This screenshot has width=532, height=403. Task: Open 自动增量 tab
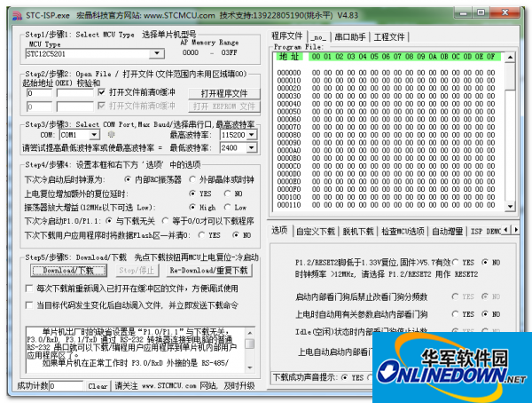(x=447, y=232)
